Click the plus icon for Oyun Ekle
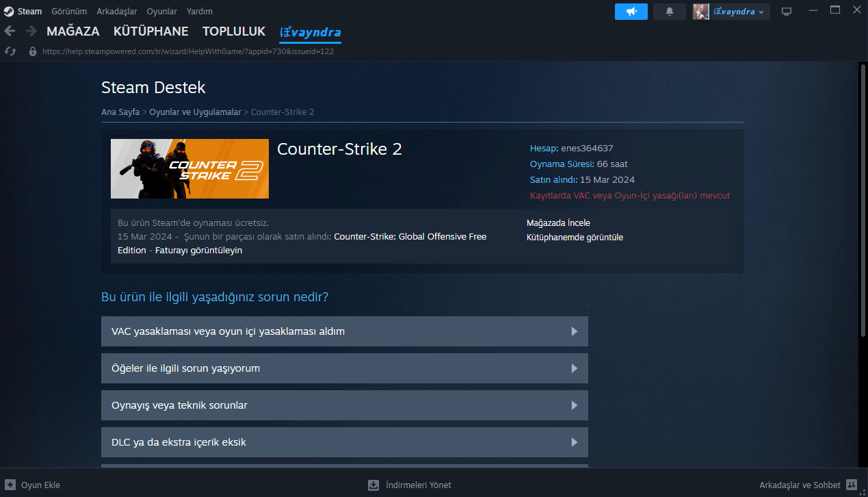The height and width of the screenshot is (497, 868). pyautogui.click(x=10, y=485)
